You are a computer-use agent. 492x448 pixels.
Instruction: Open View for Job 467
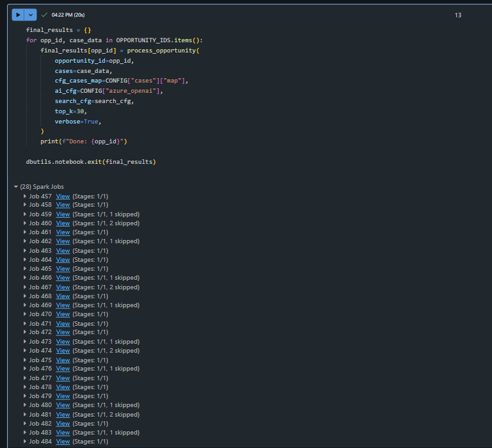click(63, 287)
